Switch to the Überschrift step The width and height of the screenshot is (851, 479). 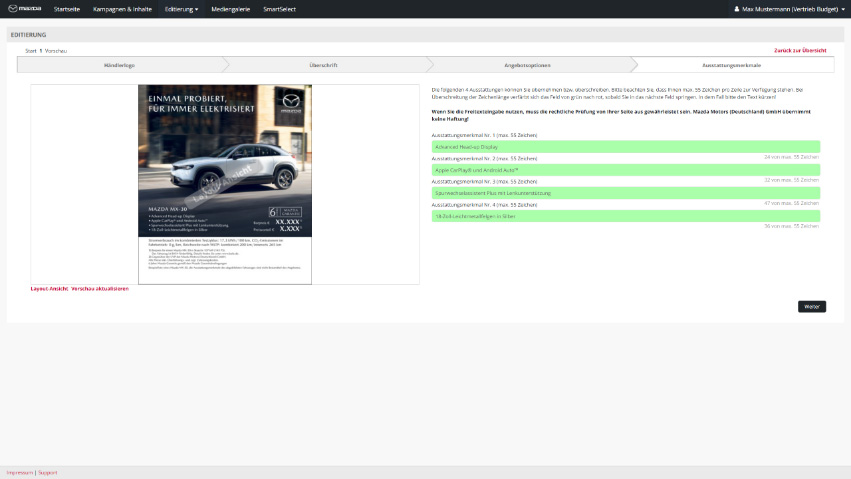point(324,65)
